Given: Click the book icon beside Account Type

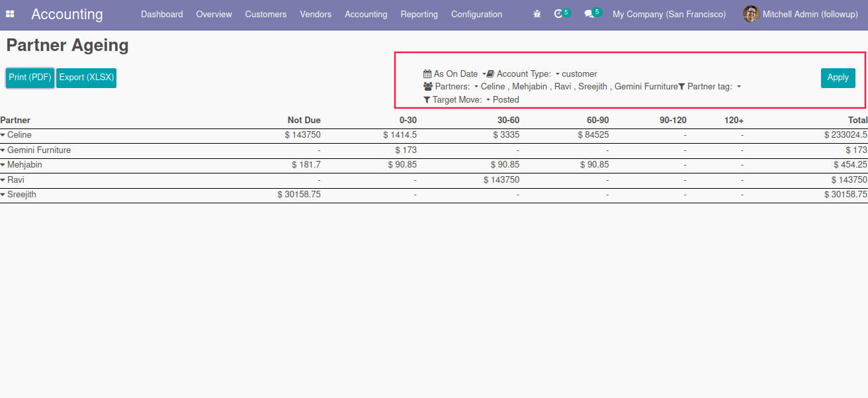Looking at the screenshot, I should (490, 74).
